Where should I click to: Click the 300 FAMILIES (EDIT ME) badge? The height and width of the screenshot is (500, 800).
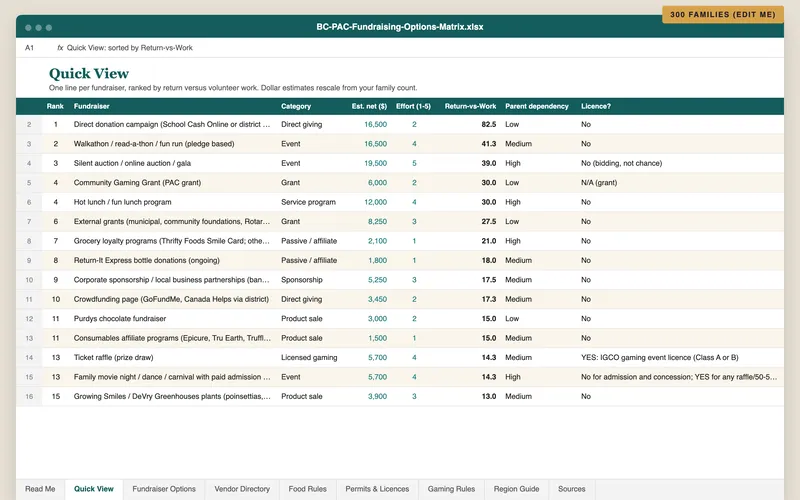pyautogui.click(x=722, y=14)
